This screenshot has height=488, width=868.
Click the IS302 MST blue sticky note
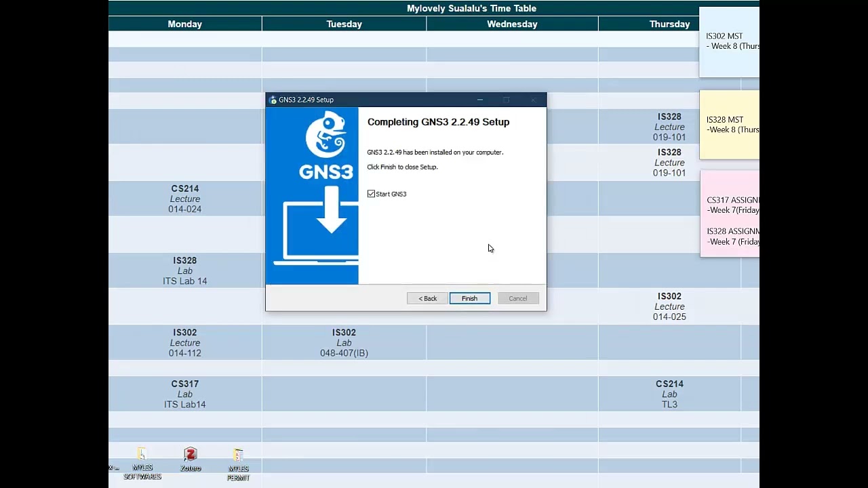(x=729, y=42)
